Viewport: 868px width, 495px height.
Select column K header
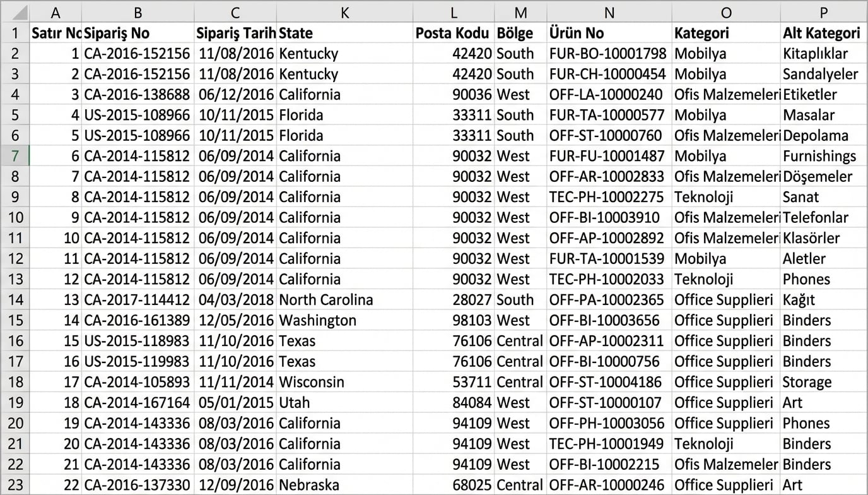pyautogui.click(x=344, y=13)
